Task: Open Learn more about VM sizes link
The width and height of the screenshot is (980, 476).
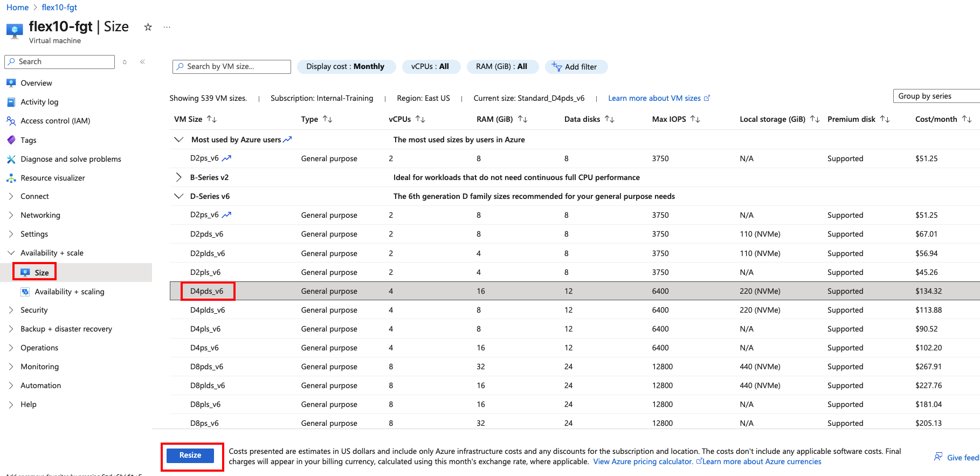Action: (659, 98)
